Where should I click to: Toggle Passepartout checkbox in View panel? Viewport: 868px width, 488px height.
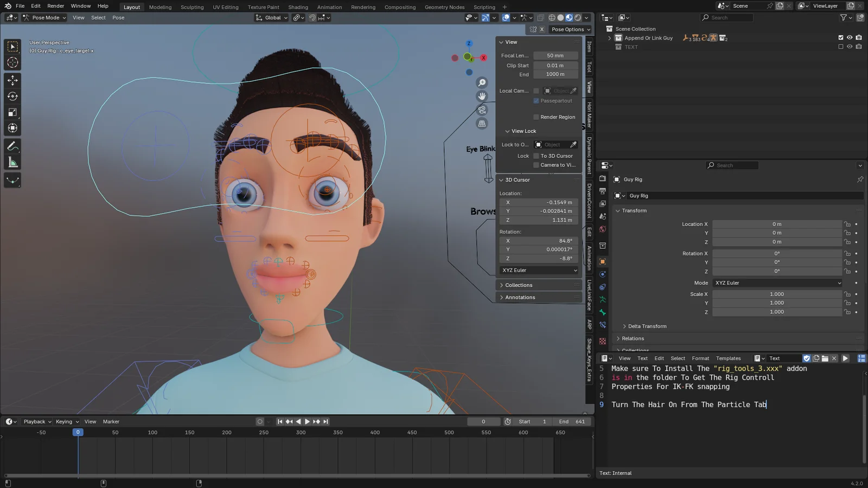click(536, 100)
